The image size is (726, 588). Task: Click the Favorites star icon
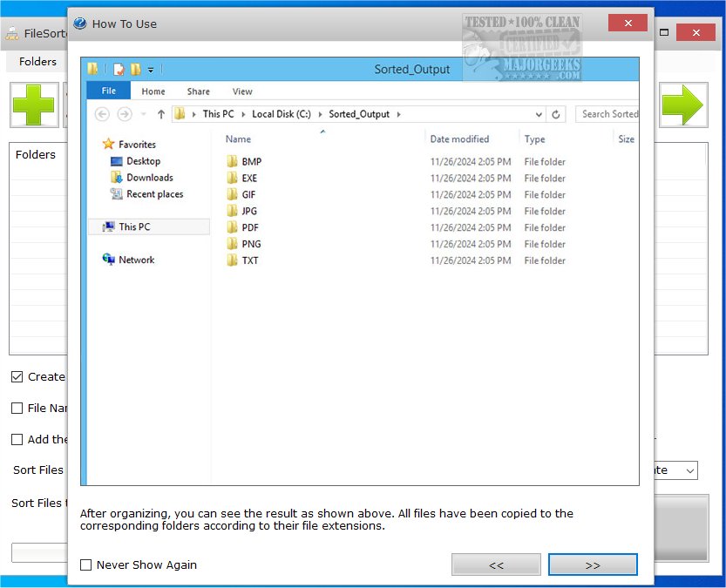[x=108, y=144]
